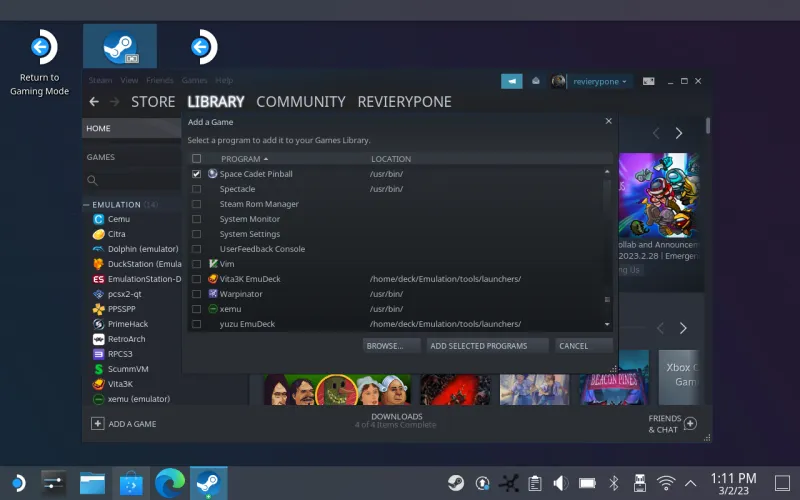Click the Wi-Fi network tray icon

(666, 483)
